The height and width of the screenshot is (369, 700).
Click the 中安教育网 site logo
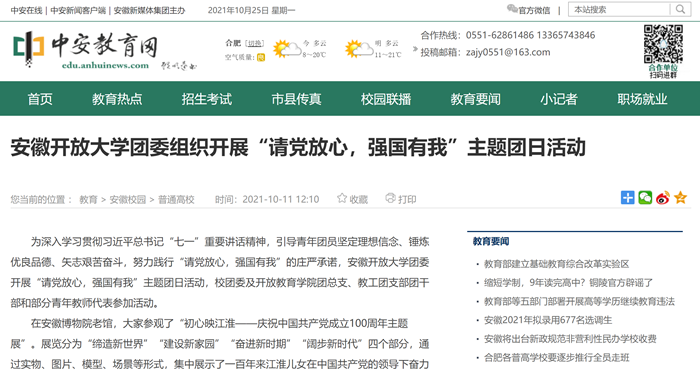[85, 50]
